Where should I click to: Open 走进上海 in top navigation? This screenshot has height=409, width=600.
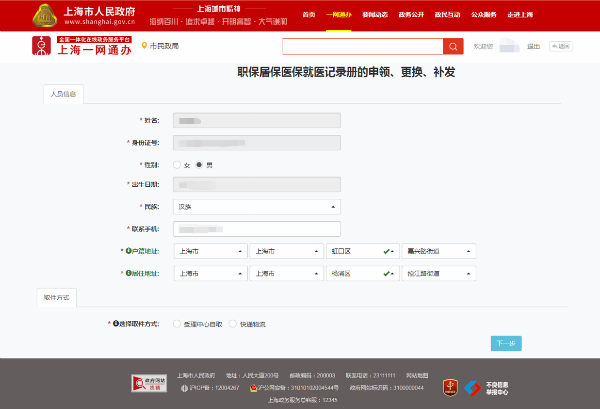[x=520, y=15]
